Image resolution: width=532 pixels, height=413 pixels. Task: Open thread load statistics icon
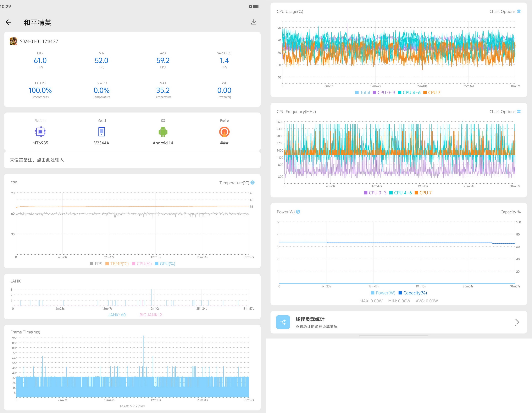(283, 322)
